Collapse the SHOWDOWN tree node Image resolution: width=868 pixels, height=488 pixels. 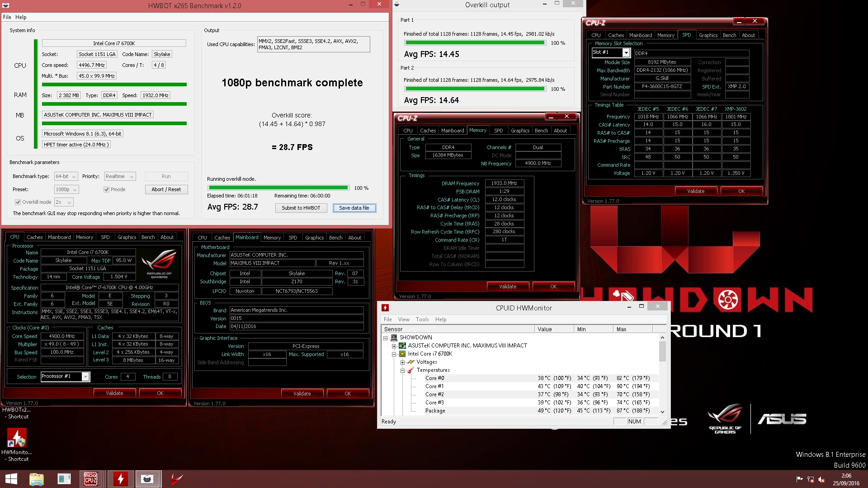tap(386, 338)
